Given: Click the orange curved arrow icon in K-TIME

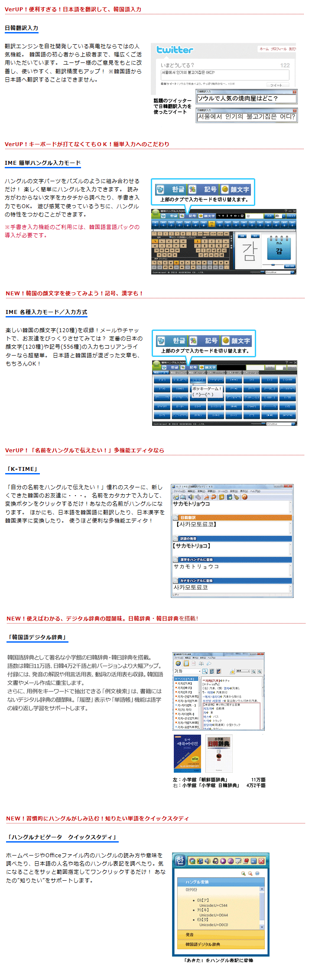Looking at the screenshot, I should (214, 497).
